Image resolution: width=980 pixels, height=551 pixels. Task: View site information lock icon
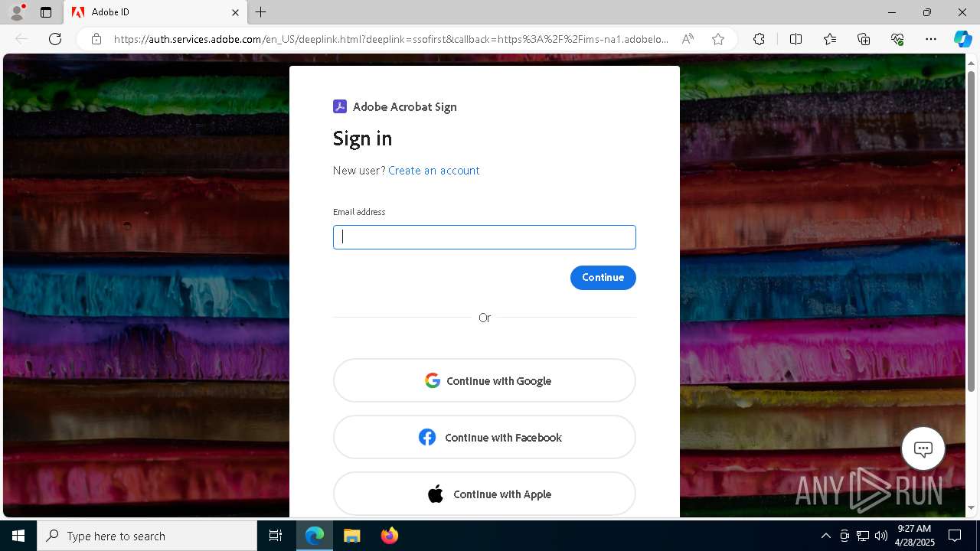coord(96,39)
